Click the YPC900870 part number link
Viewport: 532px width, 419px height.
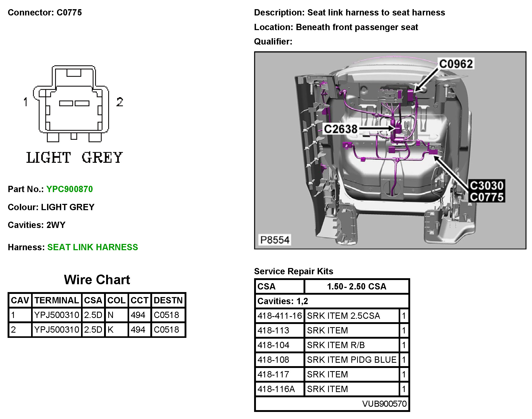point(70,189)
